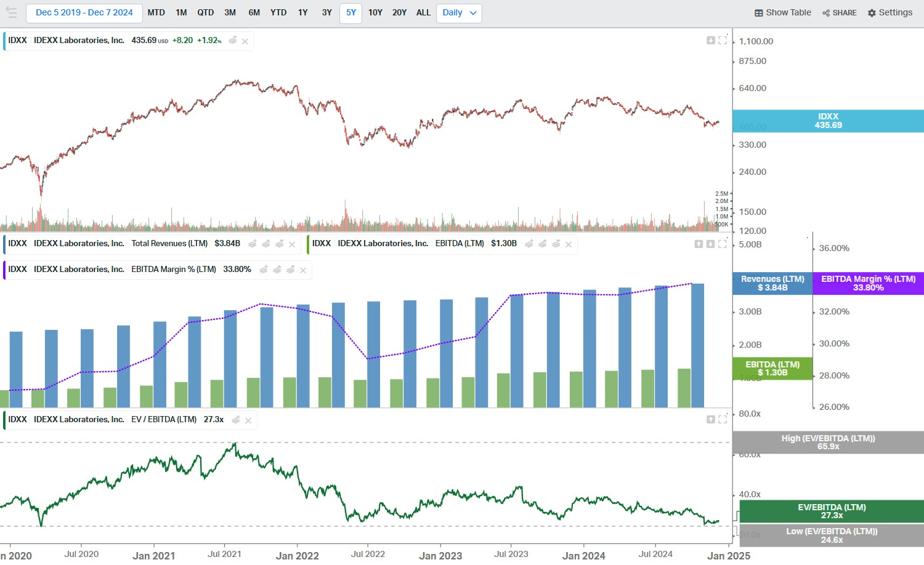Click the EBITDA (LTM) legend label text
The width and height of the screenshot is (924, 565).
click(x=460, y=244)
